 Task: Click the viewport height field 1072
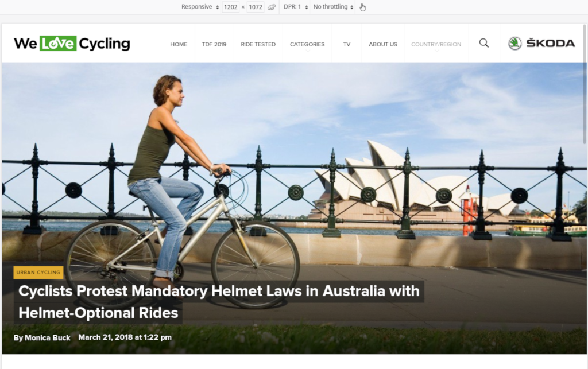(256, 7)
